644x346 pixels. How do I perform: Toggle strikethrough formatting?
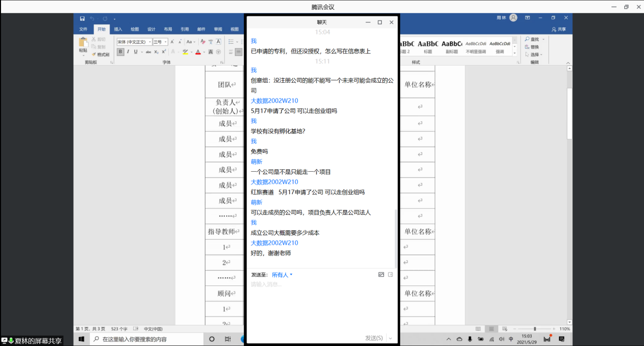tap(148, 51)
